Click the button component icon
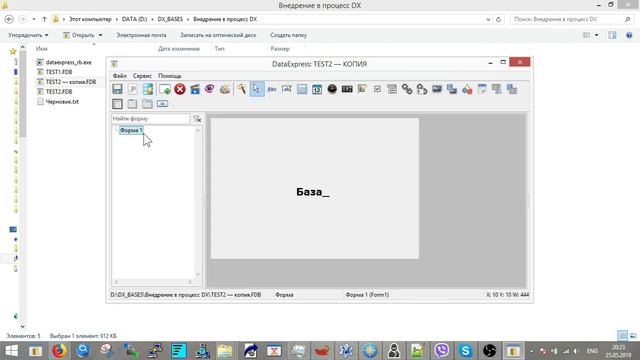 click(162, 104)
